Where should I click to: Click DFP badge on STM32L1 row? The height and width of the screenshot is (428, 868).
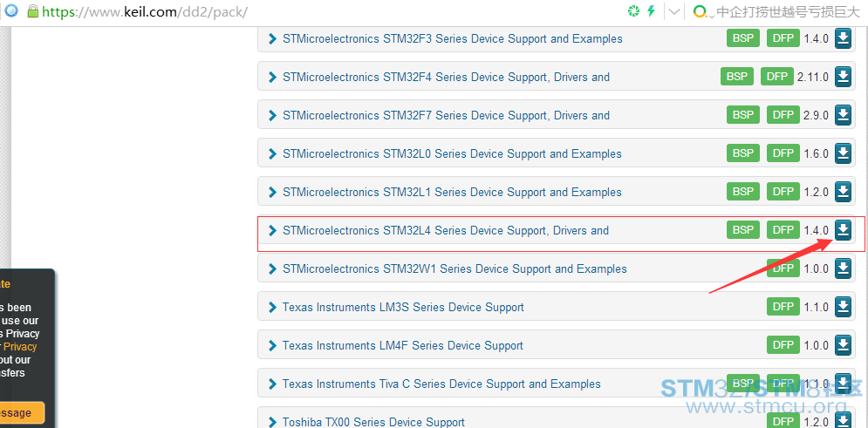tap(783, 191)
